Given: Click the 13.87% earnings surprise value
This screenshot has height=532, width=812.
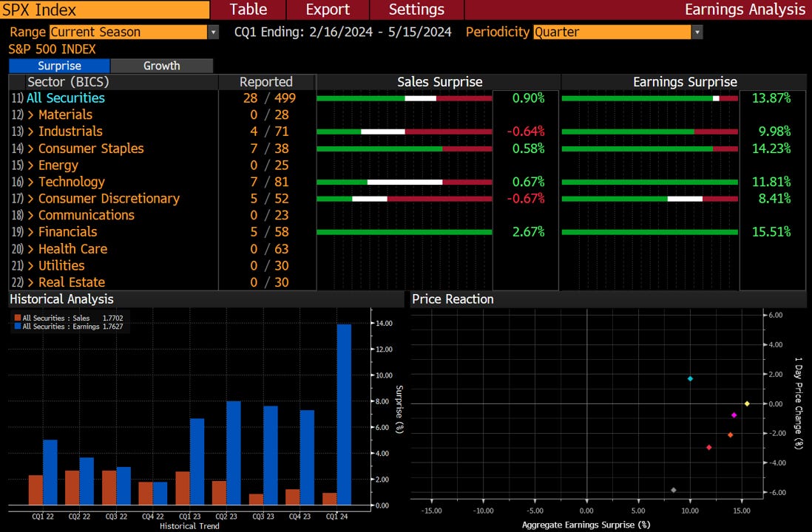Looking at the screenshot, I should click(x=771, y=98).
